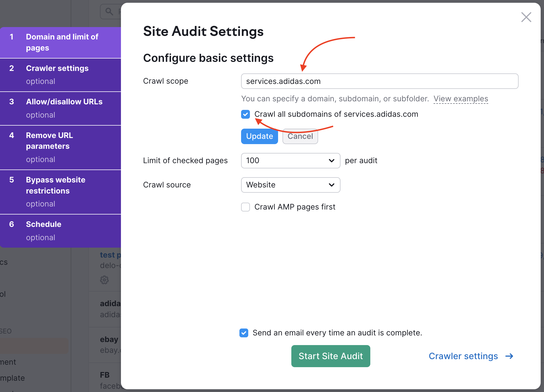Viewport: 544px width, 392px height.
Task: Uncheck Crawl all subdomains of services.adidas.com
Action: [x=245, y=114]
